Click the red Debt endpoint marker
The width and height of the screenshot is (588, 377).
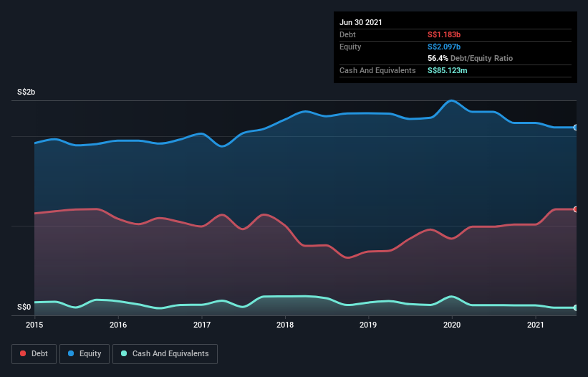(576, 209)
